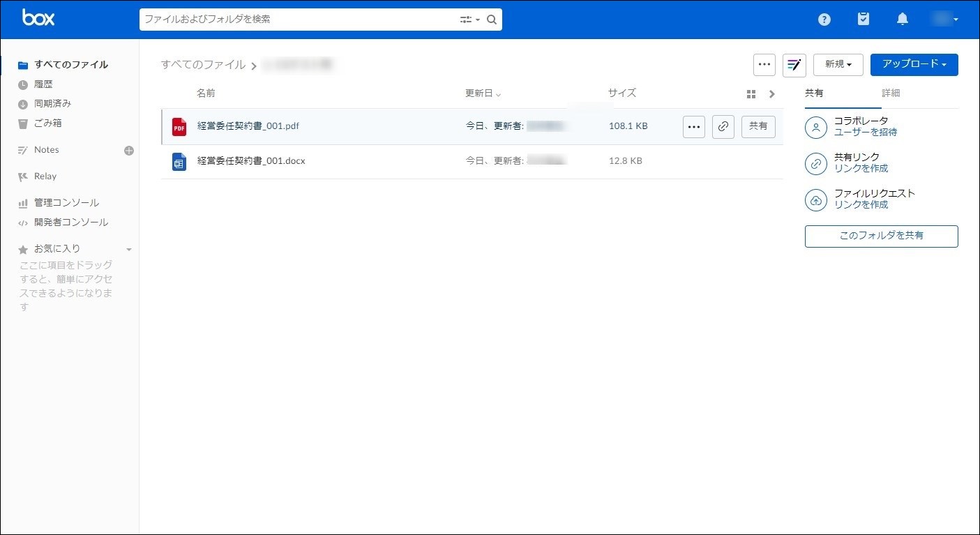Switch to grid view icon
Viewport: 980px width, 535px height.
point(751,94)
